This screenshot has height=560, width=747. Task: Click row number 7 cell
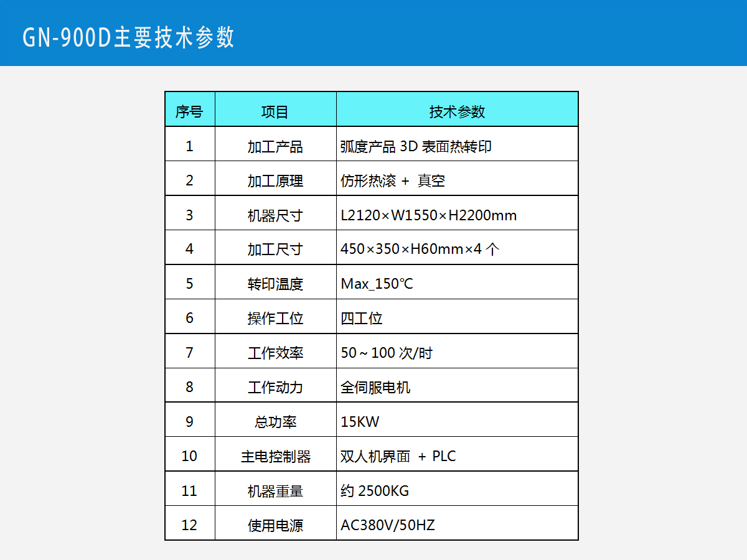(x=190, y=351)
